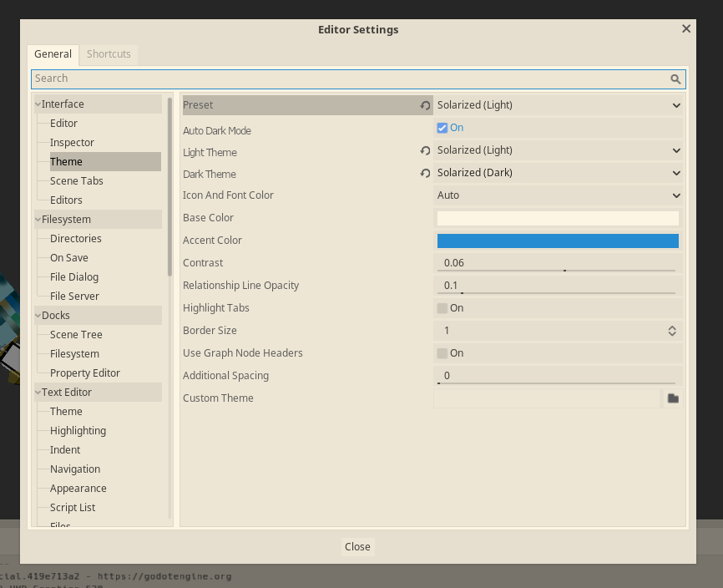Switch to the Shortcuts tab
This screenshot has width=723, height=588.
[x=109, y=54]
